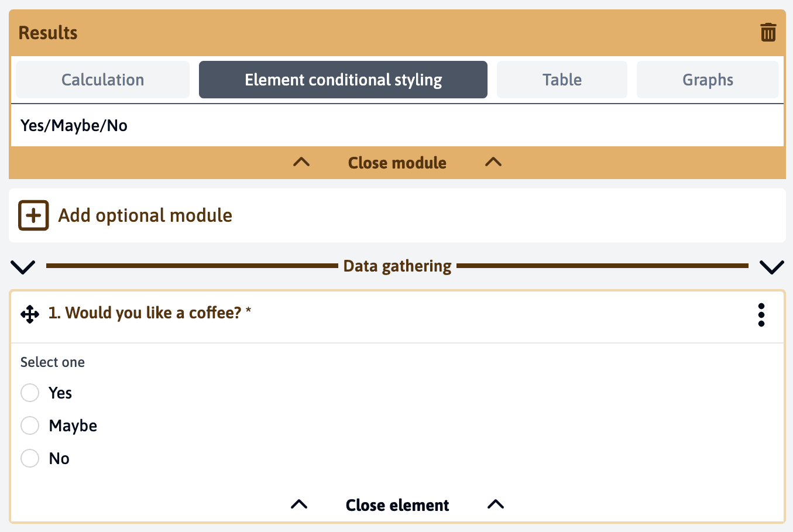
Task: Open the Yes/Maybe/No styling rule entry
Action: click(x=74, y=125)
